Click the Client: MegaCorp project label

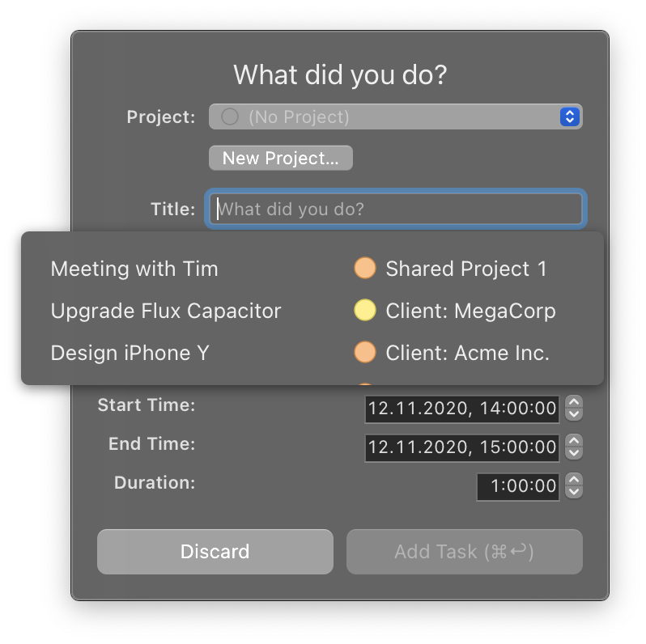pyautogui.click(x=470, y=311)
